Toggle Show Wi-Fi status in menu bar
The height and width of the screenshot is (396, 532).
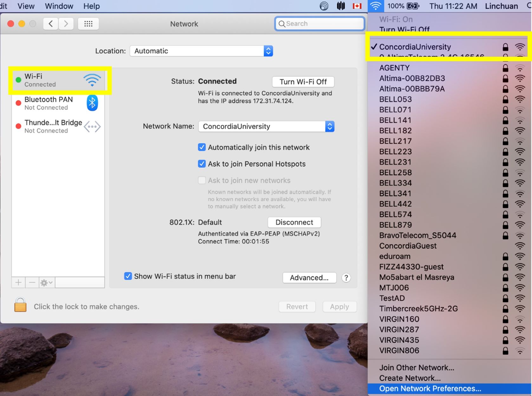point(128,276)
